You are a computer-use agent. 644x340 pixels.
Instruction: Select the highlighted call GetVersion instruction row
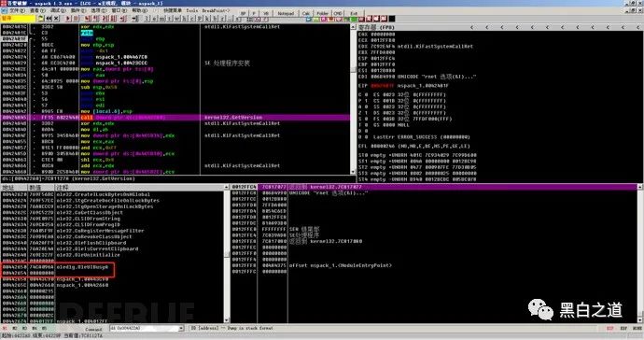(x=175, y=117)
